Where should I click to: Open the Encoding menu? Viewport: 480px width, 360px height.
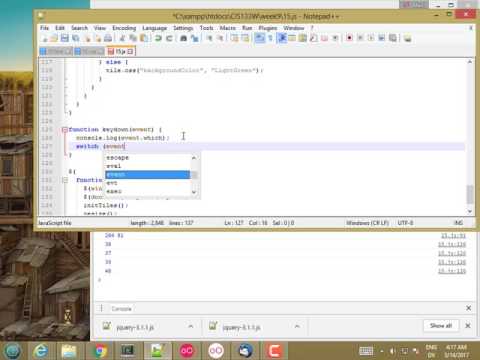click(124, 28)
